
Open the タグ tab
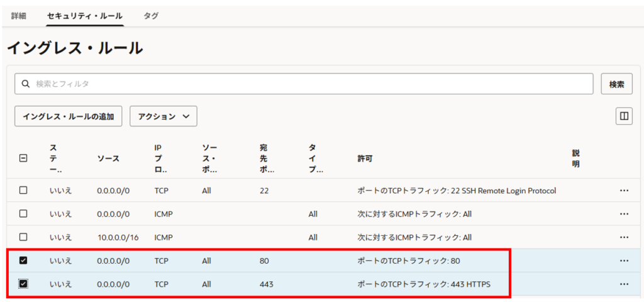click(151, 15)
